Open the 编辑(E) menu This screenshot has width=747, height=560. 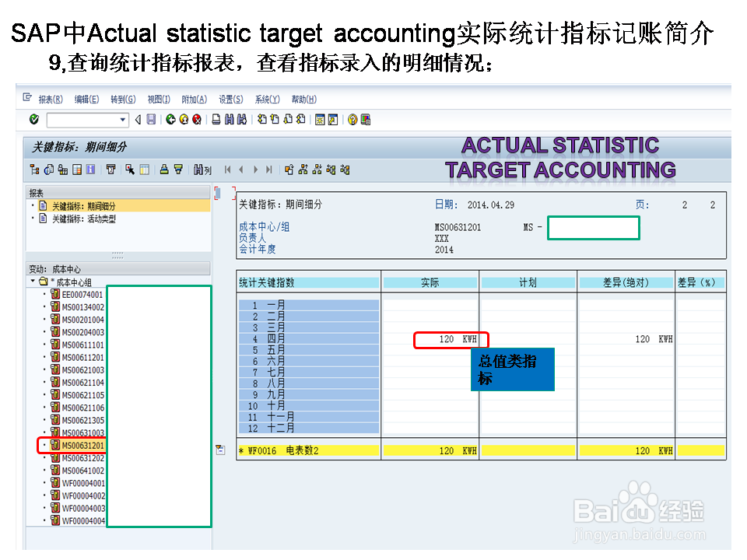tap(86, 99)
